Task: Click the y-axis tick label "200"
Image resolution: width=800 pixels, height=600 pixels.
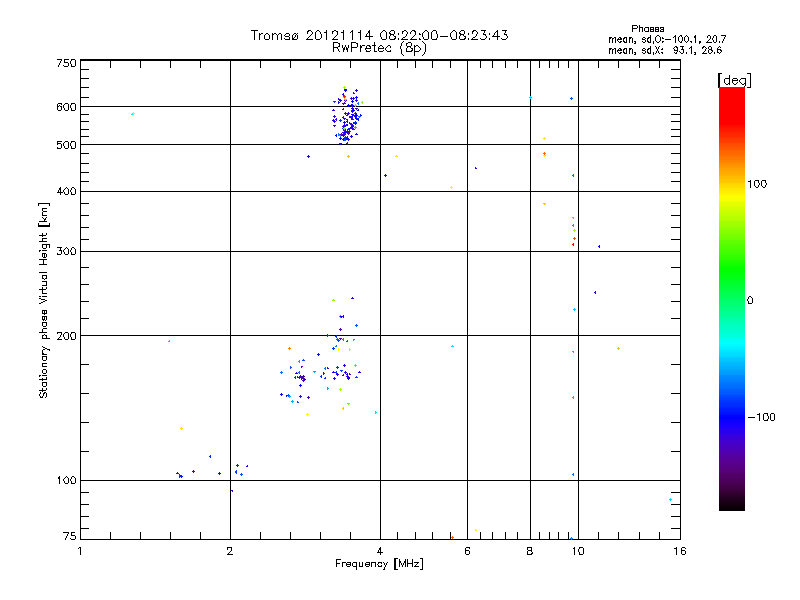Action: 66,336
